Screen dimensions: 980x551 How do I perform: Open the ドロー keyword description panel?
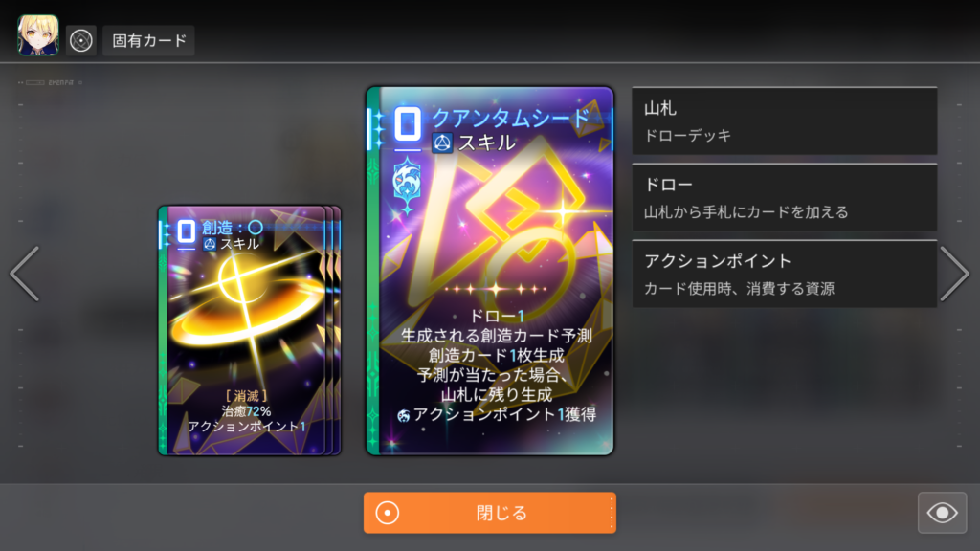click(x=785, y=197)
